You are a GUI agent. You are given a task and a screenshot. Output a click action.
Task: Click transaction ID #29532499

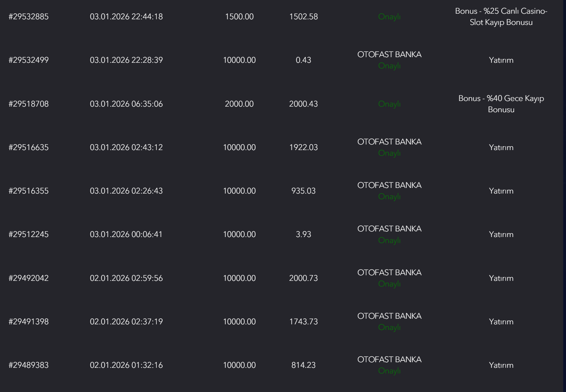tap(28, 60)
